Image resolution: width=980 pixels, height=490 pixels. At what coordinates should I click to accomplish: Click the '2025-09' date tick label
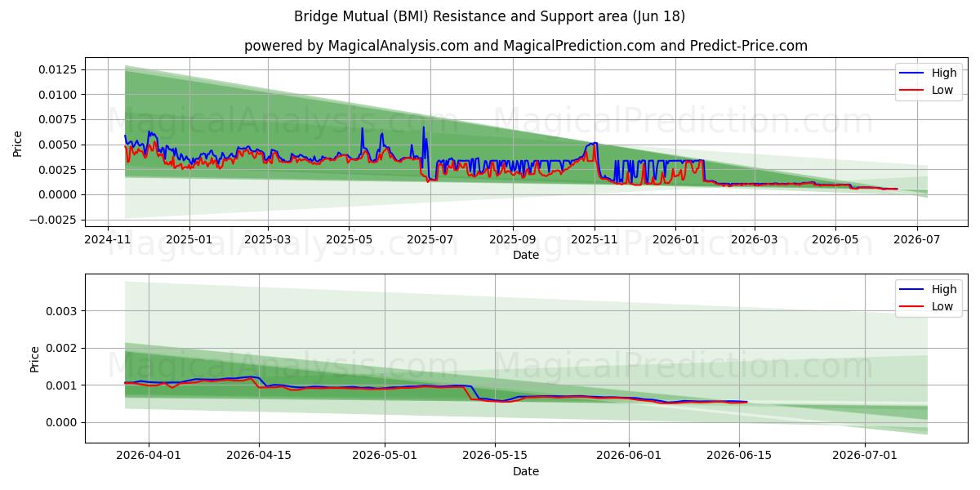(513, 238)
